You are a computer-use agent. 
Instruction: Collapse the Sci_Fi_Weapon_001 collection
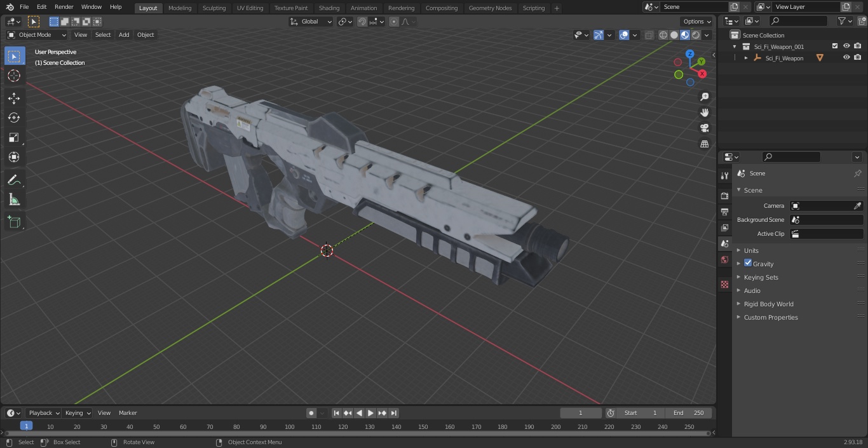coord(735,46)
